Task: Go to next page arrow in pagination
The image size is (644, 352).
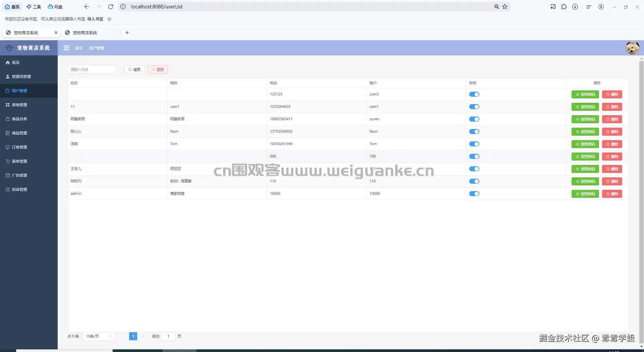Action: (x=143, y=336)
